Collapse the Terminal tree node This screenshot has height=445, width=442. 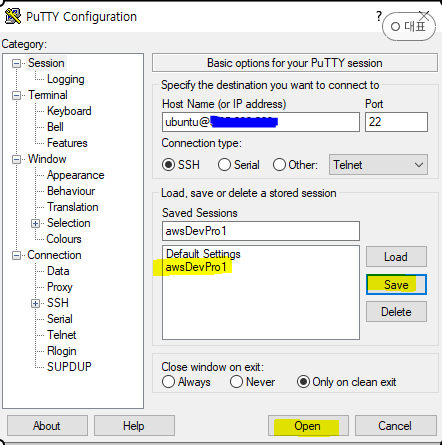16,95
